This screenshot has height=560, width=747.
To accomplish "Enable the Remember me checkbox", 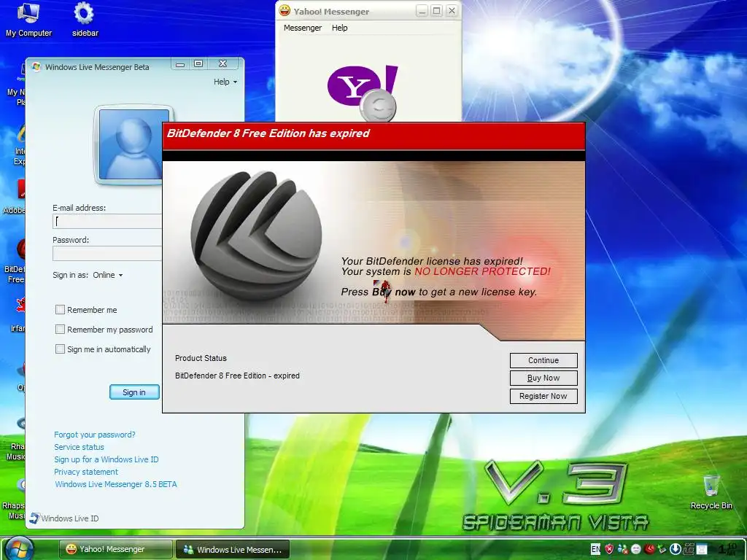I will pyautogui.click(x=60, y=309).
